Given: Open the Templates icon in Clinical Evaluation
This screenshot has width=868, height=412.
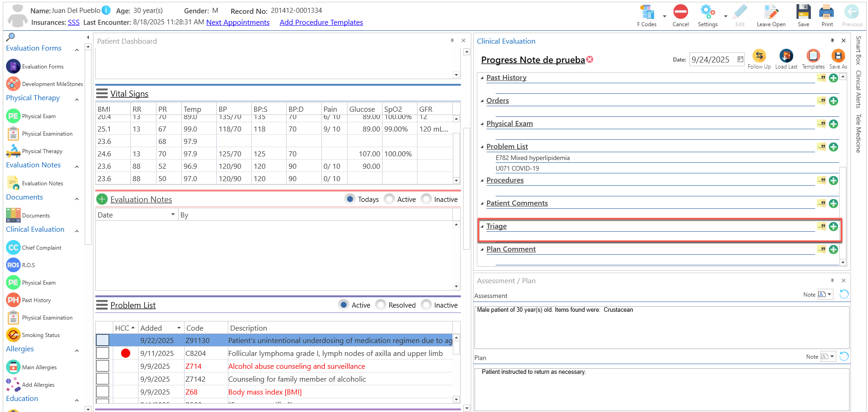Looking at the screenshot, I should tap(813, 56).
